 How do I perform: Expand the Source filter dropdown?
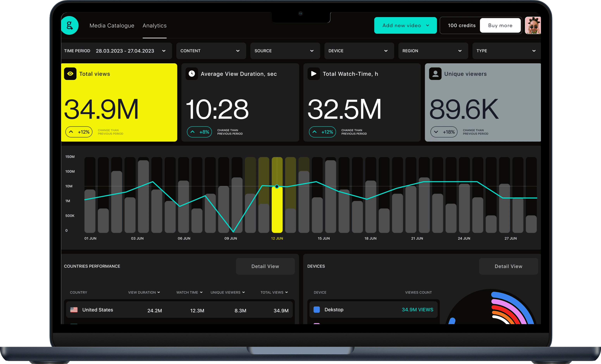285,51
